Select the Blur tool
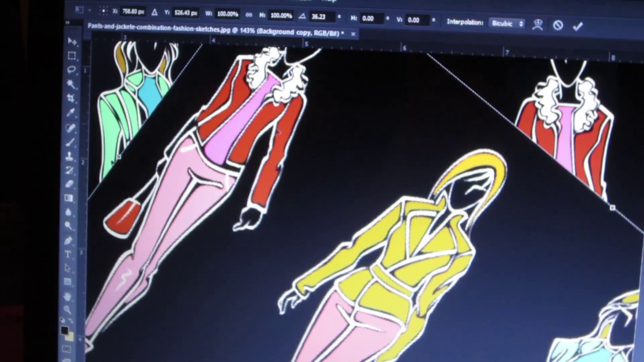This screenshot has height=362, width=644. click(69, 212)
